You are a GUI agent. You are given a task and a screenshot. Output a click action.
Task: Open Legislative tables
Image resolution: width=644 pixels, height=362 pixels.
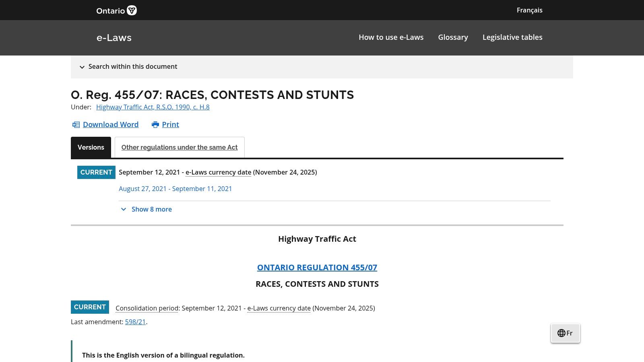point(512,37)
